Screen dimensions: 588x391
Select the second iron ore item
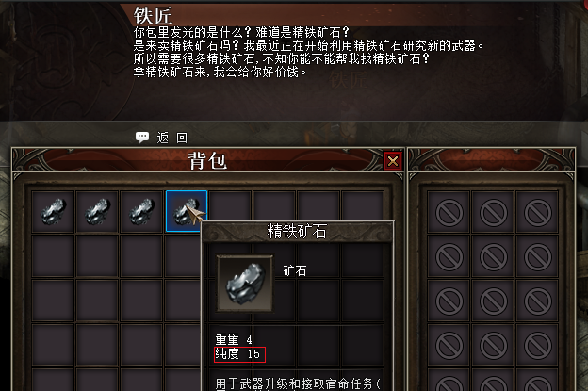[x=97, y=211]
